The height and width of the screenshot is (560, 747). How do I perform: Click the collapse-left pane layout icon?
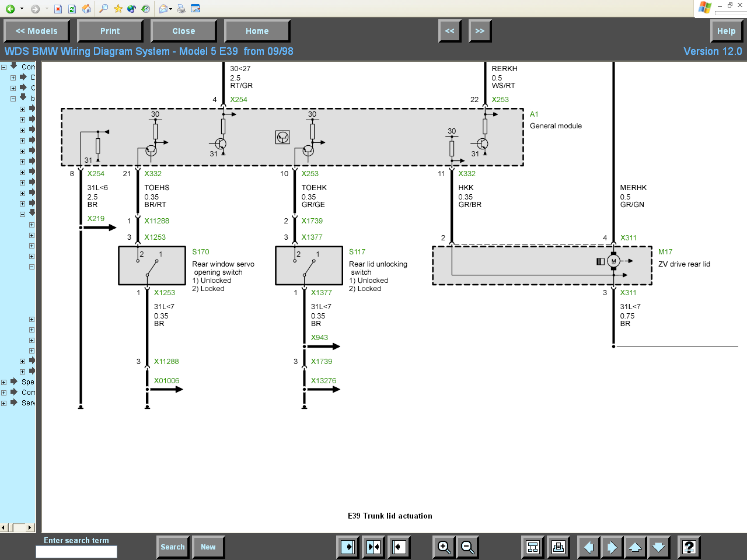pos(399,547)
